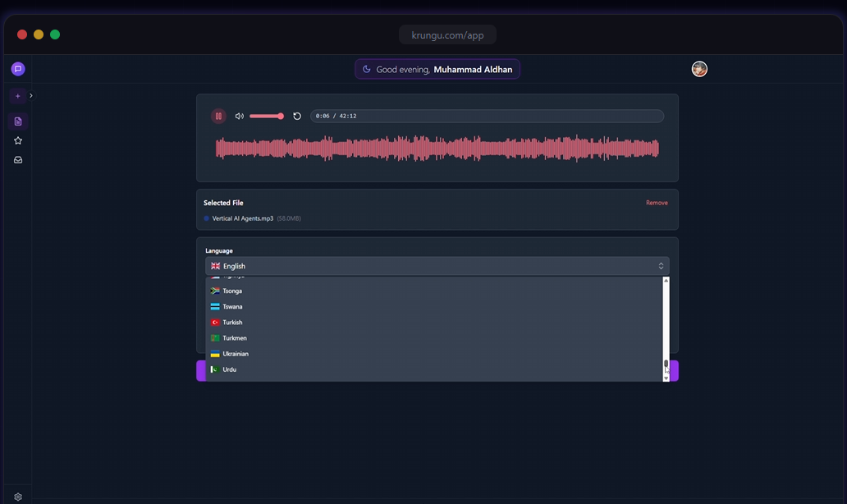Open settings gear at the sidebar bottom
The width and height of the screenshot is (847, 504).
(x=18, y=497)
